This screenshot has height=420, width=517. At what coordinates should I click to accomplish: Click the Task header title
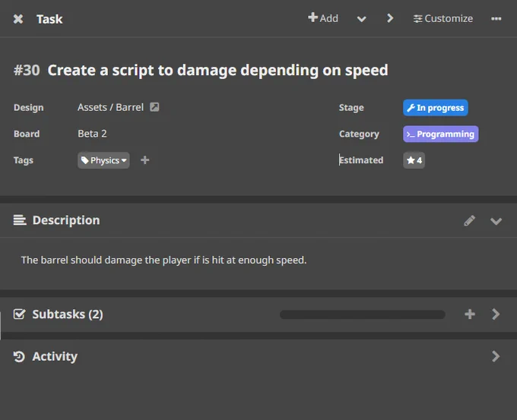(x=49, y=19)
